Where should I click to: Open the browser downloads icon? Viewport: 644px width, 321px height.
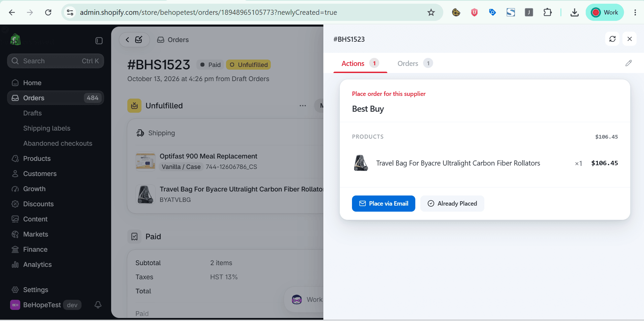point(575,12)
